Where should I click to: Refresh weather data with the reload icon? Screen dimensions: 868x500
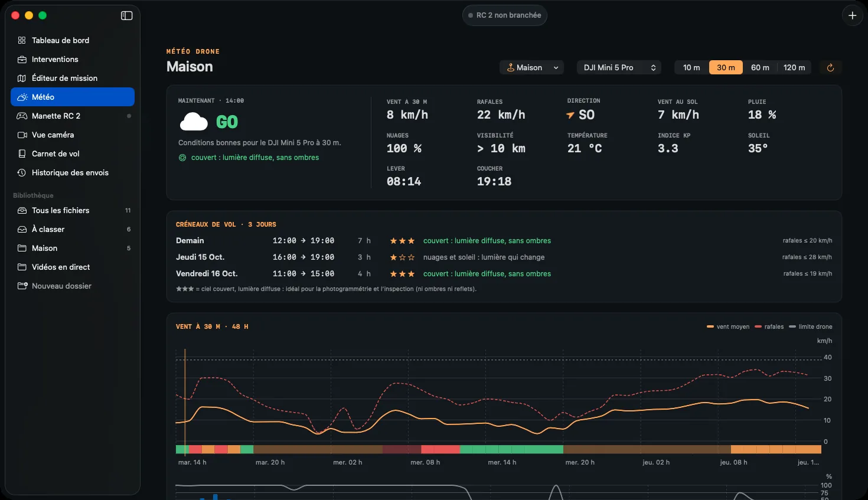(830, 68)
